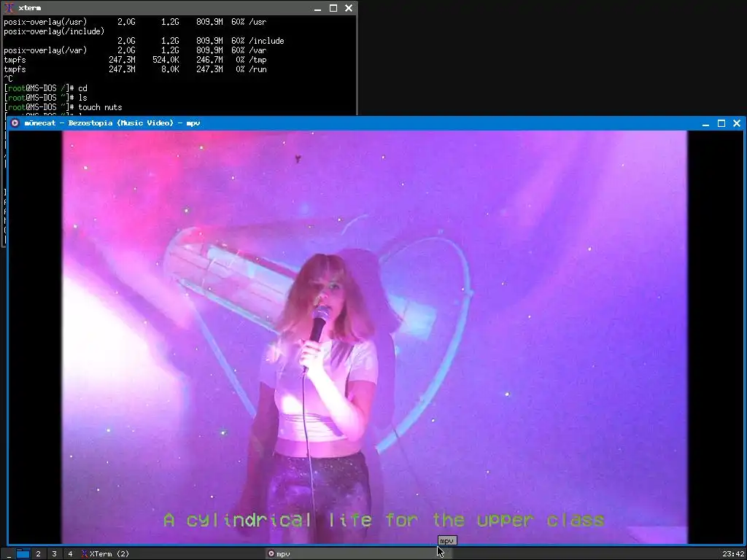The height and width of the screenshot is (560, 747).
Task: Click the mpv icon in mpv title bar
Action: (x=15, y=122)
